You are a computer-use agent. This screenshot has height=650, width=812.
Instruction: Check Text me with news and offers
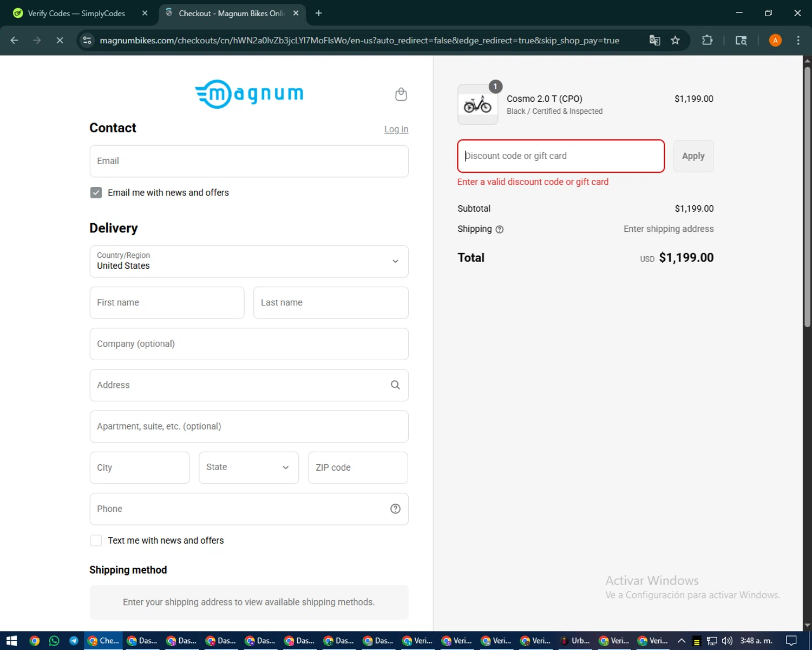96,541
